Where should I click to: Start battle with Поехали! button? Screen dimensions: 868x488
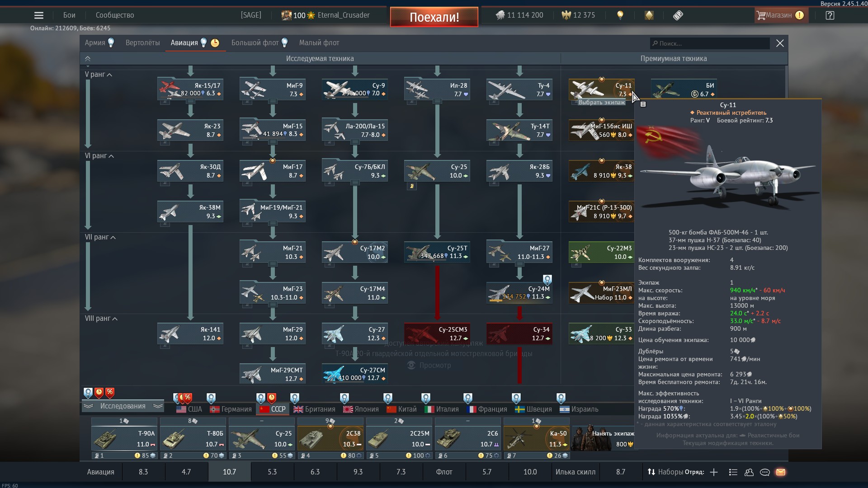pos(434,17)
